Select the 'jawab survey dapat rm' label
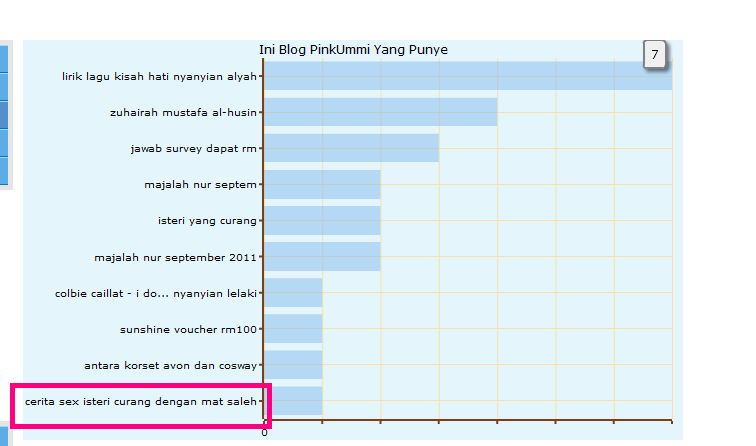 (193, 148)
